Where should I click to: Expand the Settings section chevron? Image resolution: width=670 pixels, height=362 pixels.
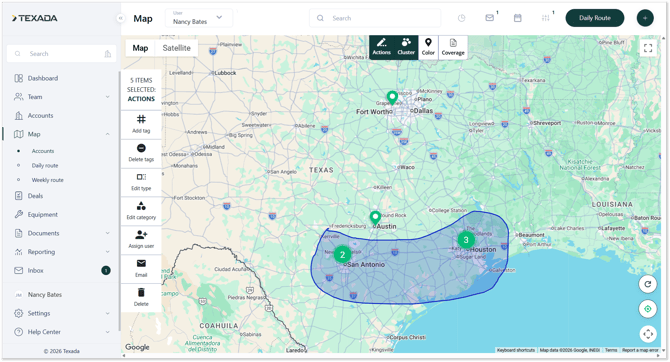click(107, 313)
